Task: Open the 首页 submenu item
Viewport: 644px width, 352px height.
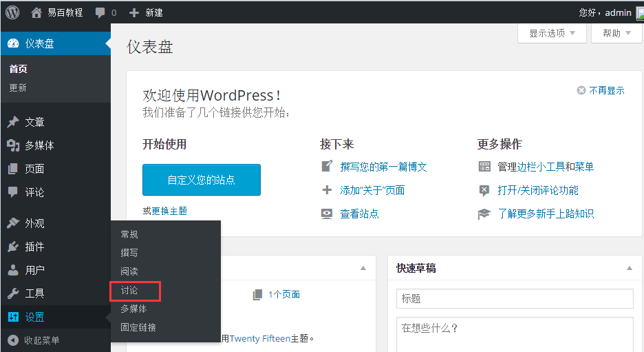Action: 19,69
